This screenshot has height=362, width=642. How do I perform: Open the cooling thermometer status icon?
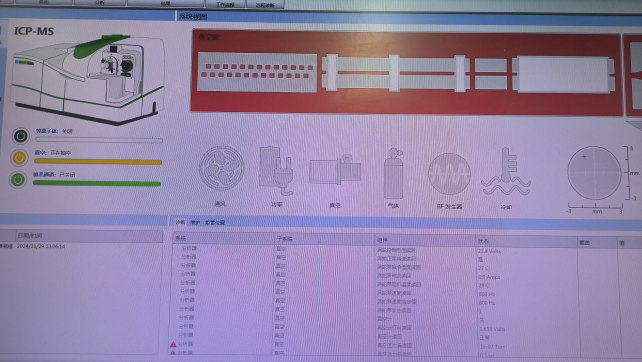coord(506,172)
